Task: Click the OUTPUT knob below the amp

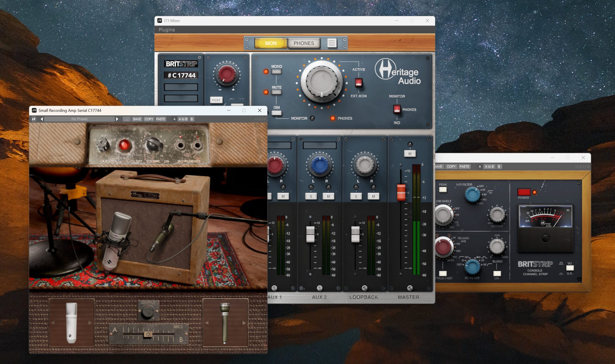Action: (x=148, y=312)
